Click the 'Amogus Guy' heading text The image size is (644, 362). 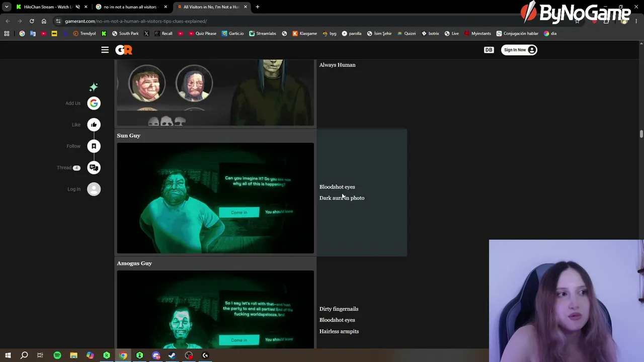tap(134, 263)
